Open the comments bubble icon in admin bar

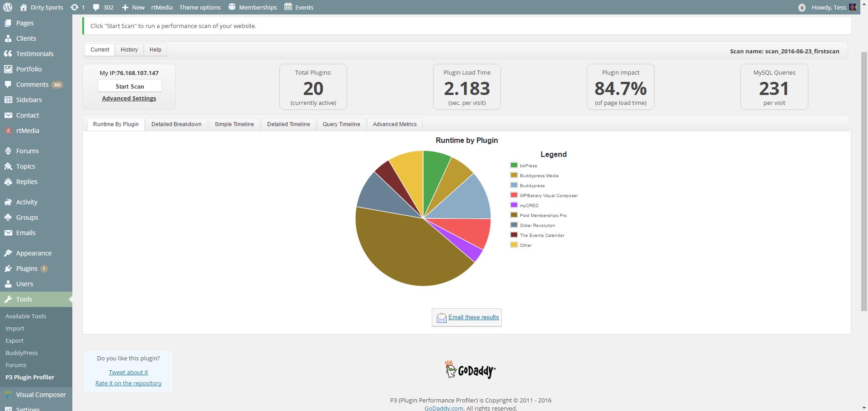[96, 7]
